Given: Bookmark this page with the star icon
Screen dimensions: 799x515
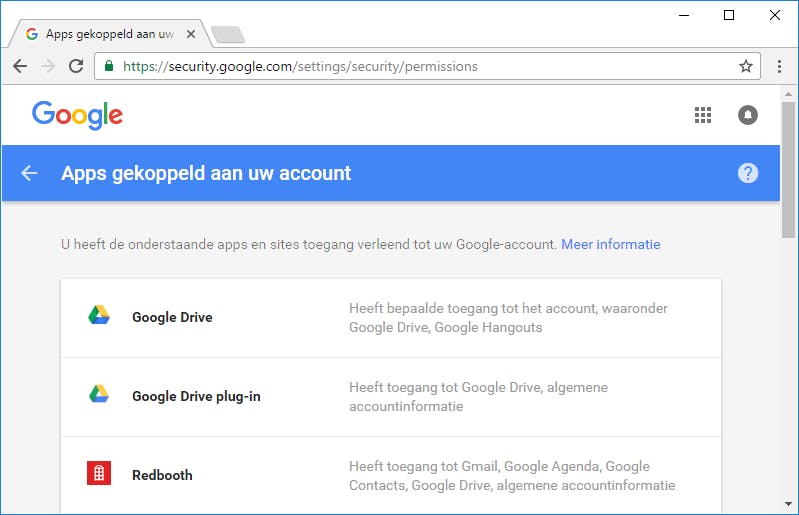Looking at the screenshot, I should (x=745, y=67).
